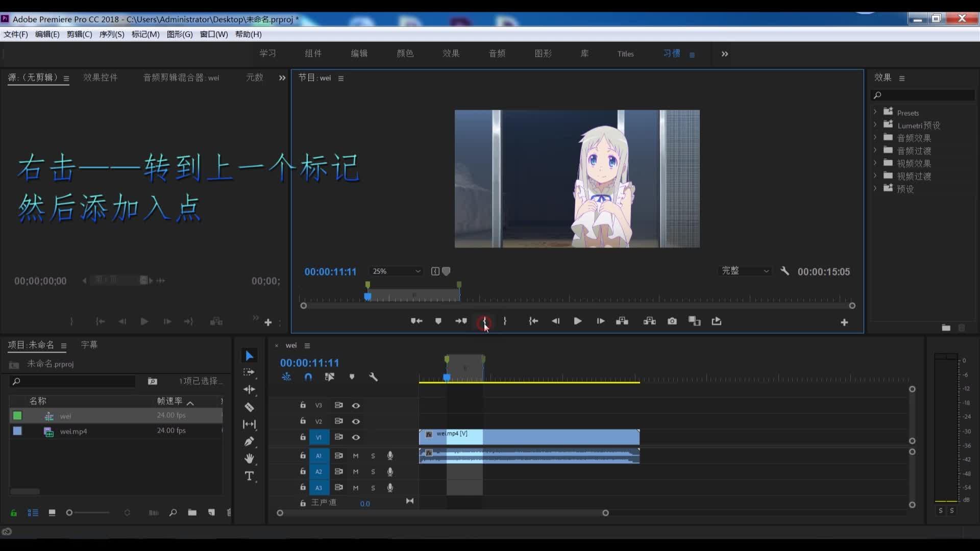Step back one frame in Program monitor
This screenshot has height=551, width=980.
(555, 321)
